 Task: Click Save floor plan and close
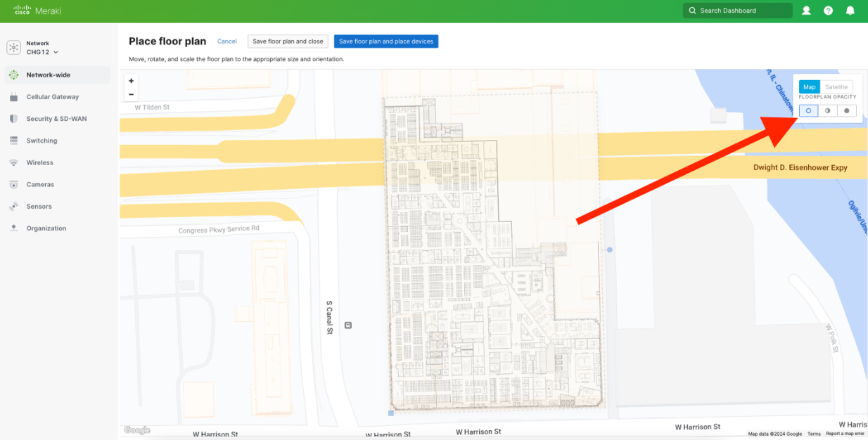pyautogui.click(x=288, y=41)
